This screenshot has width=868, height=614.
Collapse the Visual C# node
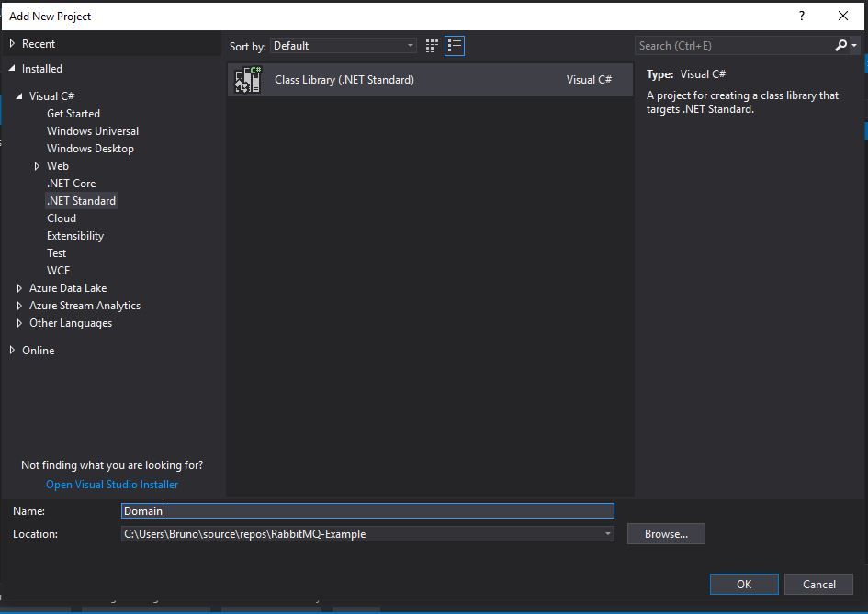point(19,96)
